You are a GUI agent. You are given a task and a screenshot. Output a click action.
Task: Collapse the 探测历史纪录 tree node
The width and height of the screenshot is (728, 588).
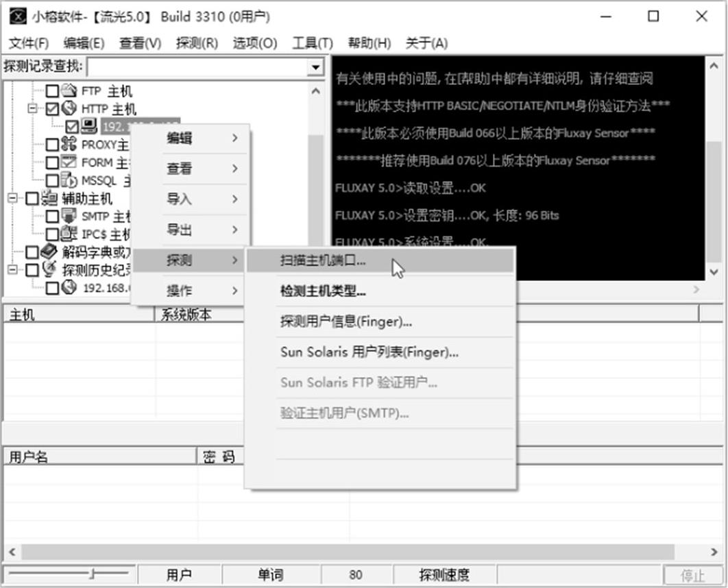click(x=12, y=269)
